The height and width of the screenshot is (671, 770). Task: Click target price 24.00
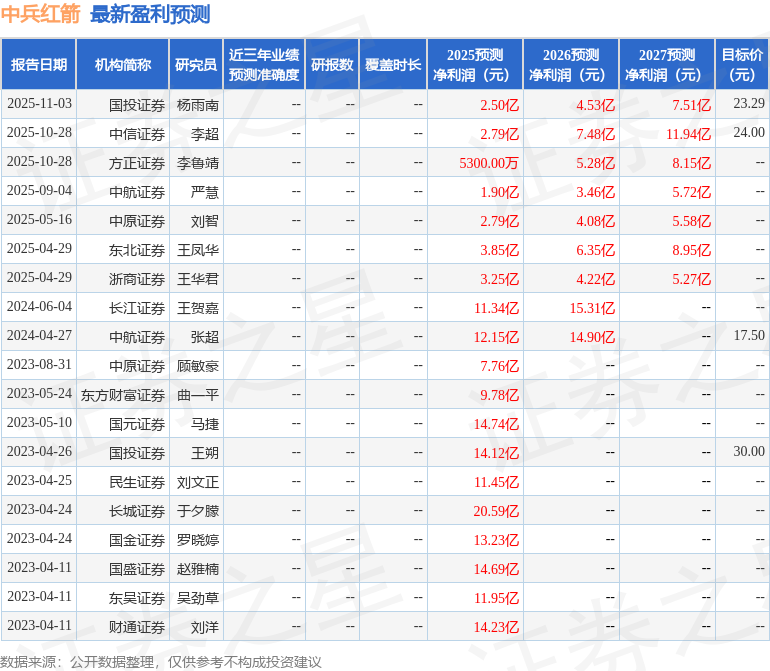pyautogui.click(x=749, y=132)
